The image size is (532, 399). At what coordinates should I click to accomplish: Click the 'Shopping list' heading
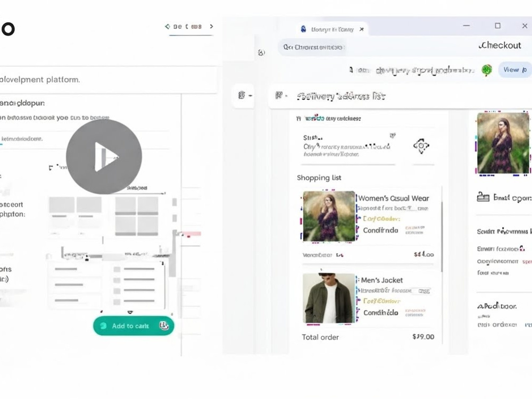319,178
